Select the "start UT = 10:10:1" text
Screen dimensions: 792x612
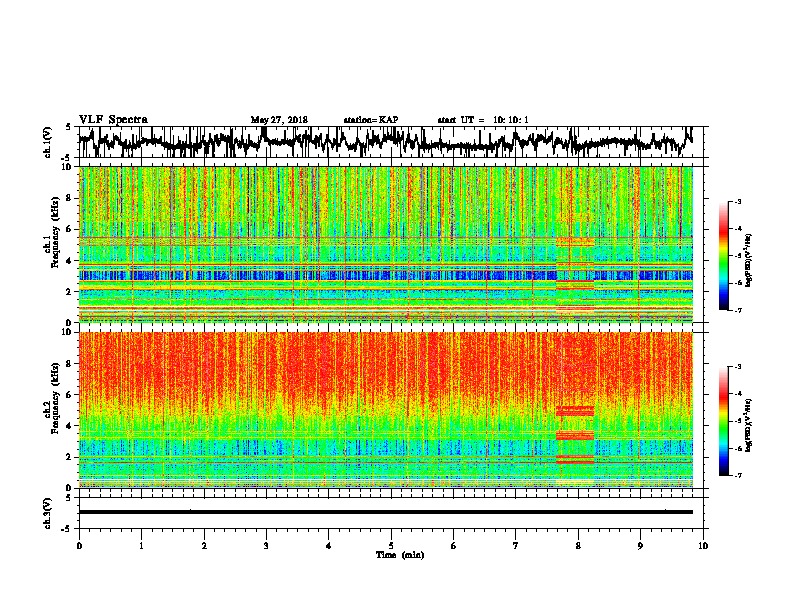(483, 120)
